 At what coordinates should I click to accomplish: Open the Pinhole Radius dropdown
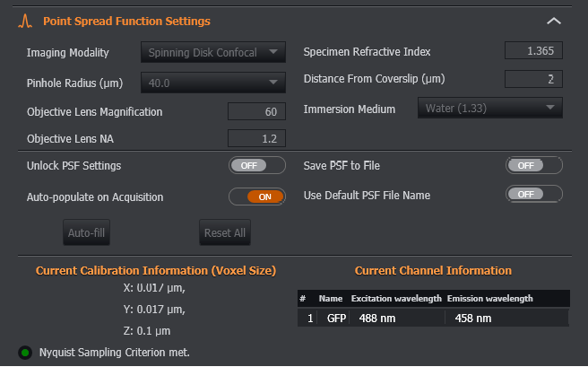click(213, 83)
